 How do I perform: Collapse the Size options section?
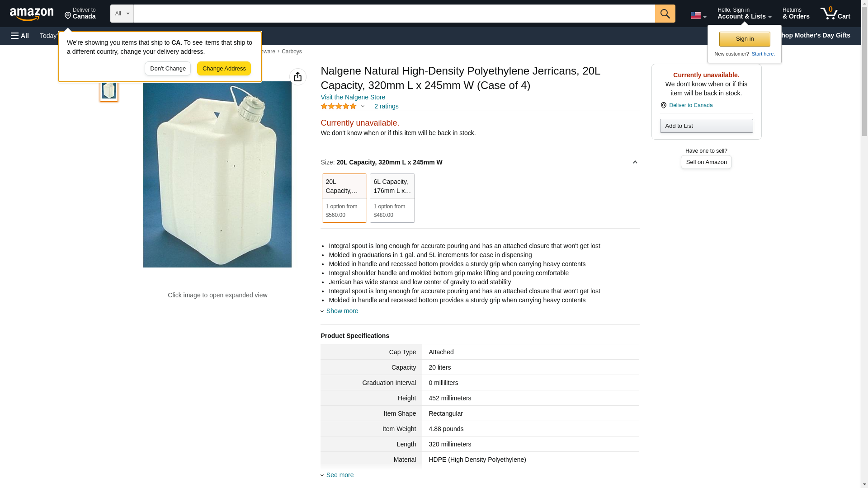point(635,162)
